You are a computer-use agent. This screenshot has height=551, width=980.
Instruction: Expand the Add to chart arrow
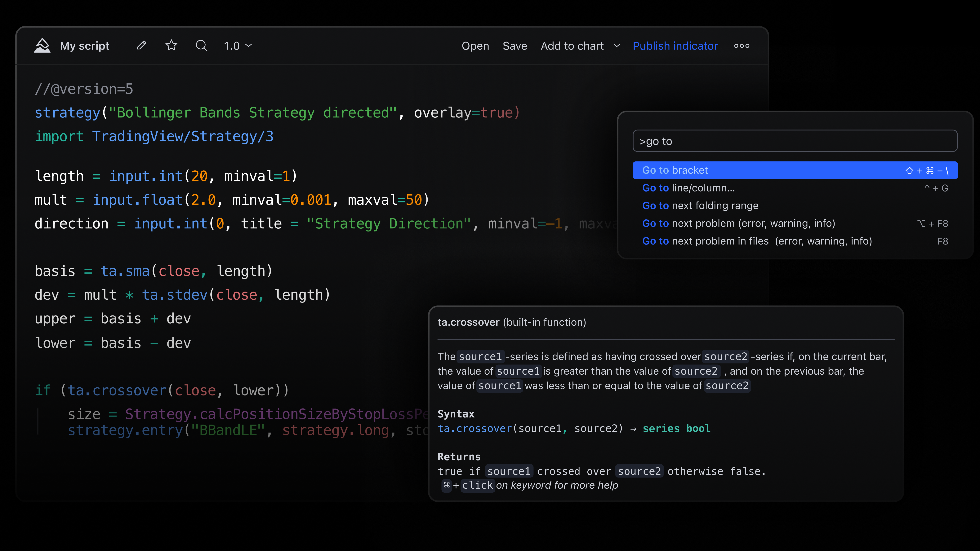click(x=617, y=46)
